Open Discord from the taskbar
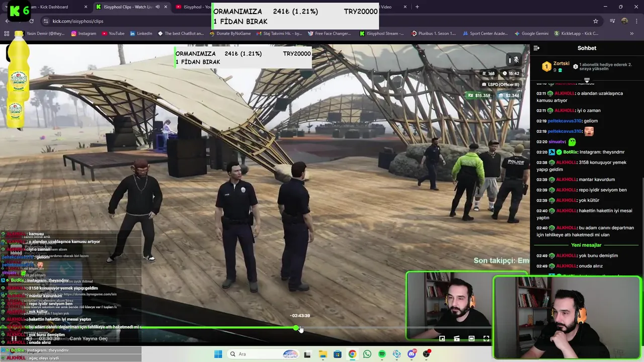Viewport: 644px width, 362px height. click(412, 354)
